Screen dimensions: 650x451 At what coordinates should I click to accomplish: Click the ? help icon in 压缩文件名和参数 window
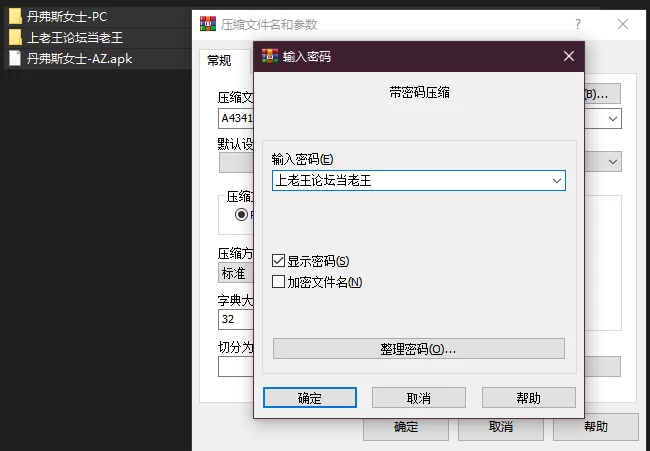tap(578, 24)
